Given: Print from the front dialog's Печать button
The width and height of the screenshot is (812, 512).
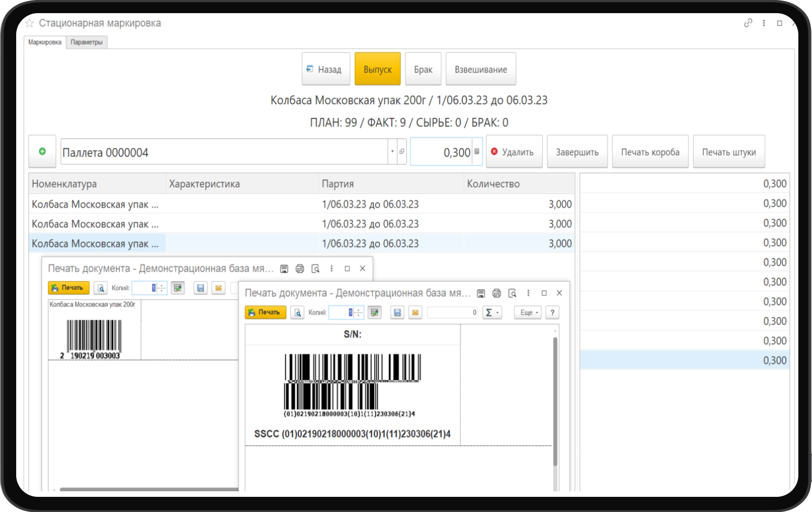Looking at the screenshot, I should pos(265,313).
